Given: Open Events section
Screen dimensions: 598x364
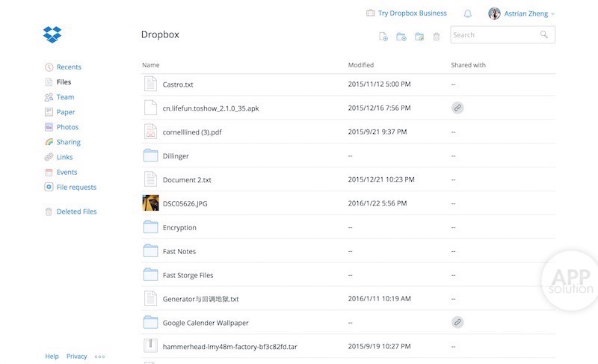Looking at the screenshot, I should tap(67, 172).
